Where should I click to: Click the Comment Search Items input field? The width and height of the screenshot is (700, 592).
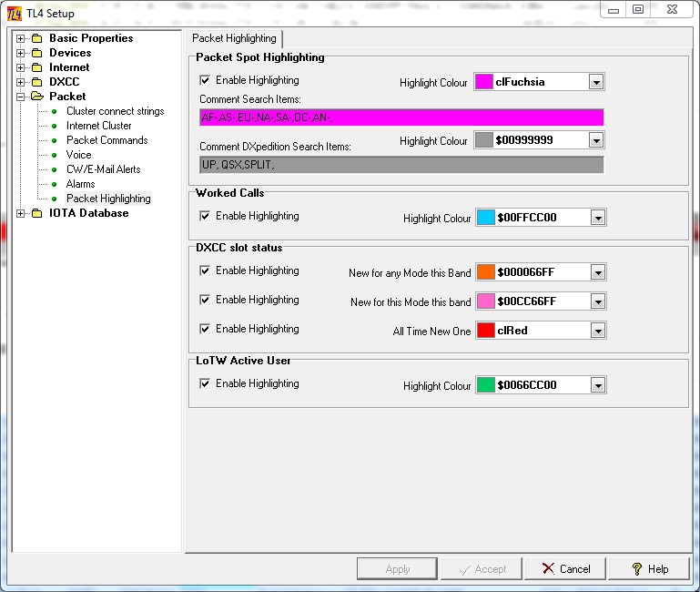401,117
